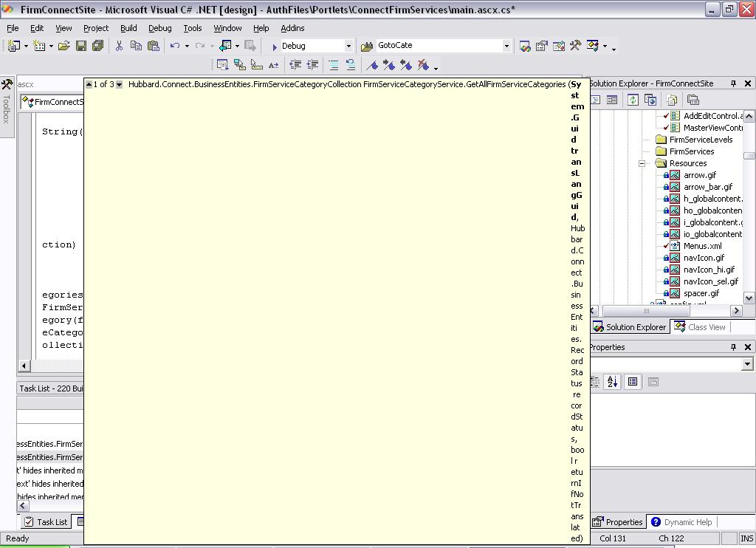Click the Save All toolbar icon
Viewport: 756px width, 548px height.
pos(97,46)
